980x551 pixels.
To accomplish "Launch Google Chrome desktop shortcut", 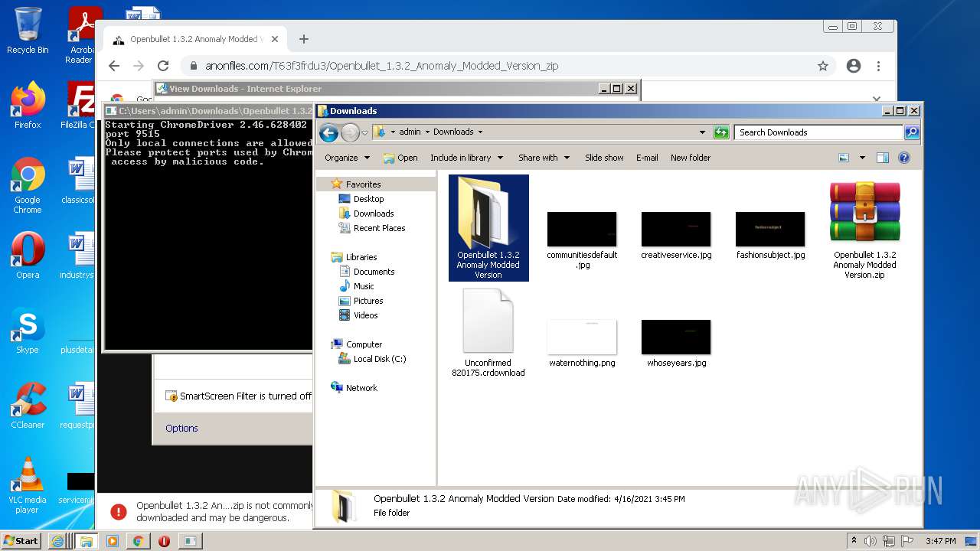I will (28, 185).
